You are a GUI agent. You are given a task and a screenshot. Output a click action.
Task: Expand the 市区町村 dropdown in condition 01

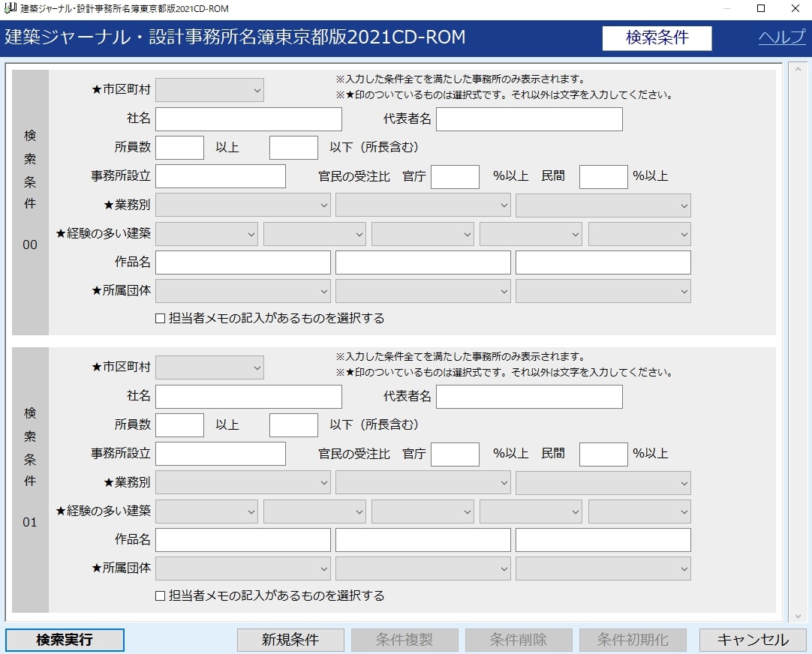(x=209, y=367)
